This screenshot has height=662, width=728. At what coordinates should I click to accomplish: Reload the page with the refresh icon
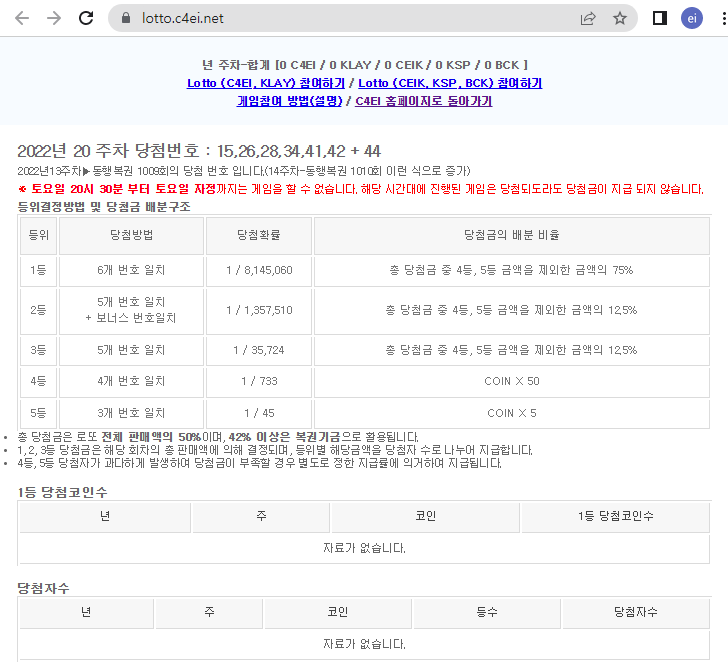tap(86, 18)
